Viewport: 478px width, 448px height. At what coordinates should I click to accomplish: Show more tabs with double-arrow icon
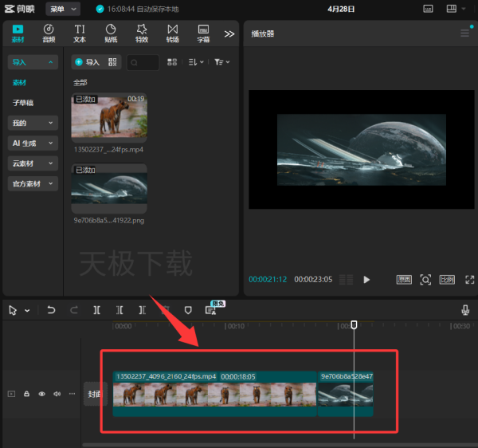(x=229, y=33)
